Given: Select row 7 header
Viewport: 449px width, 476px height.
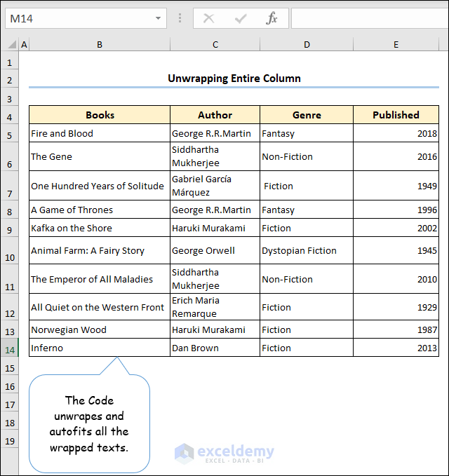Looking at the screenshot, I should point(9,186).
